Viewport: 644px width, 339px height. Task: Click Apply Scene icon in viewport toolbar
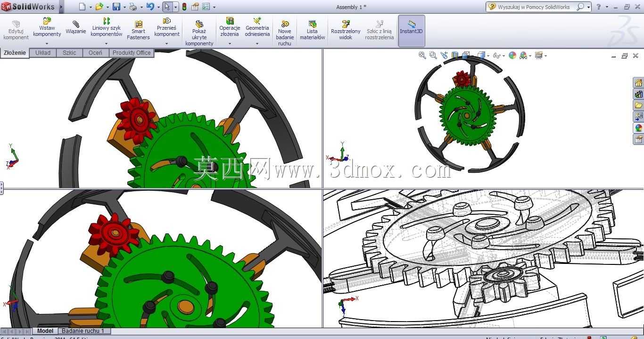point(523,55)
